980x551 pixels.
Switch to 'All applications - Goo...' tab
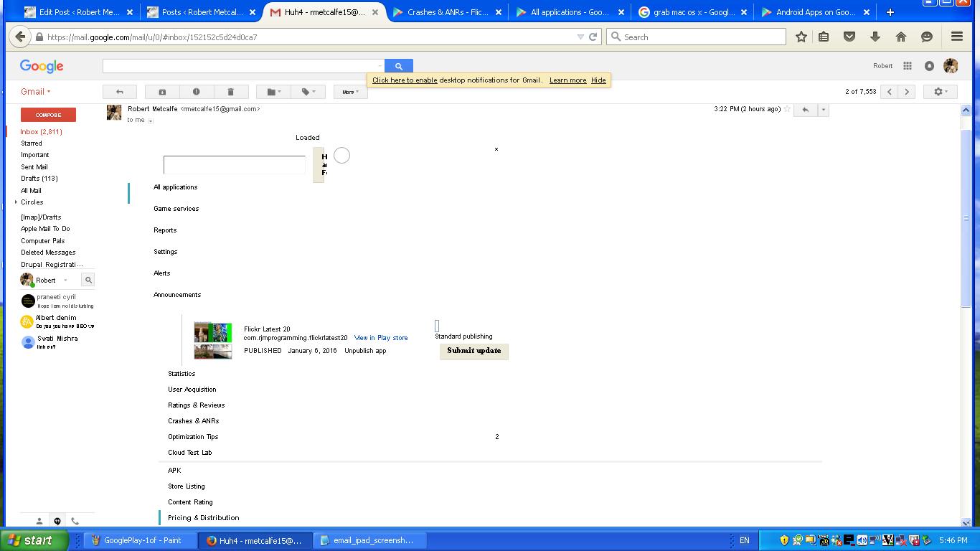click(x=570, y=12)
